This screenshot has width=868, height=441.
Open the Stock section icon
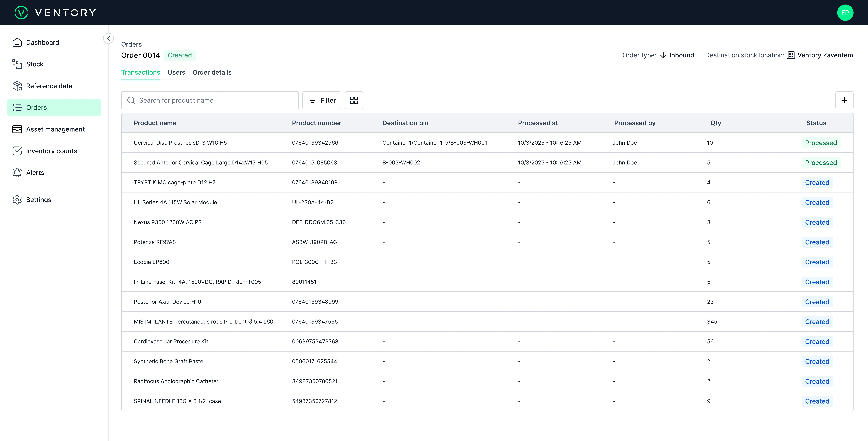coord(17,64)
